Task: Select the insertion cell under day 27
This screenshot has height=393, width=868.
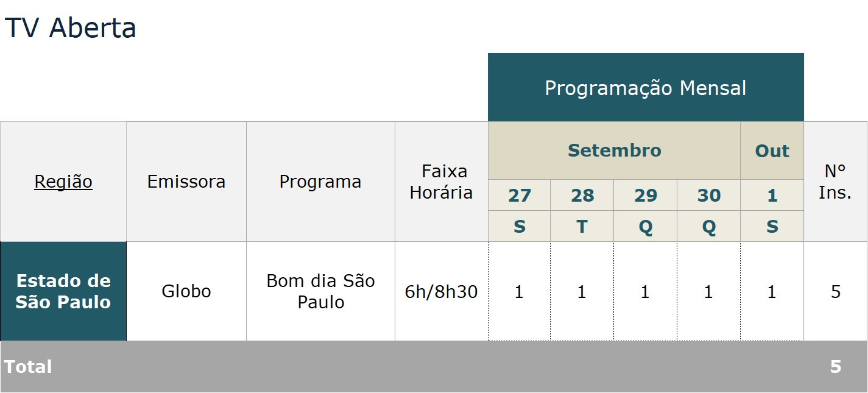Action: 519,291
